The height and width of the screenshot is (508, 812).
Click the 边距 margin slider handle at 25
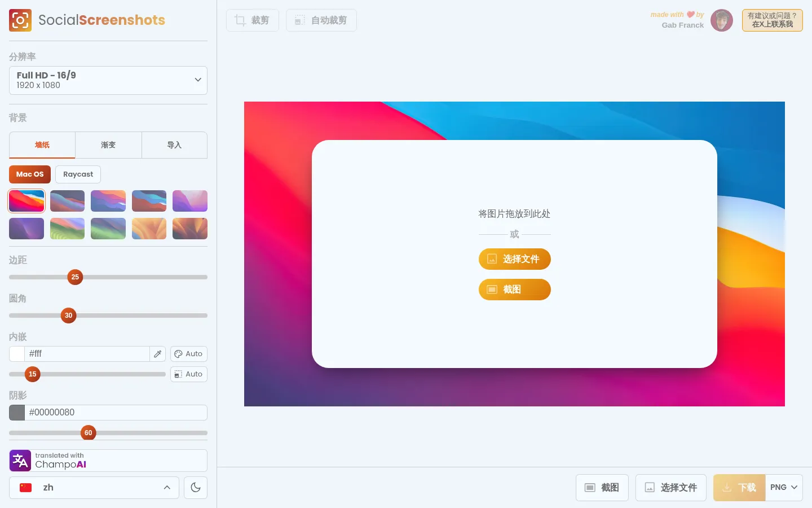tap(75, 277)
